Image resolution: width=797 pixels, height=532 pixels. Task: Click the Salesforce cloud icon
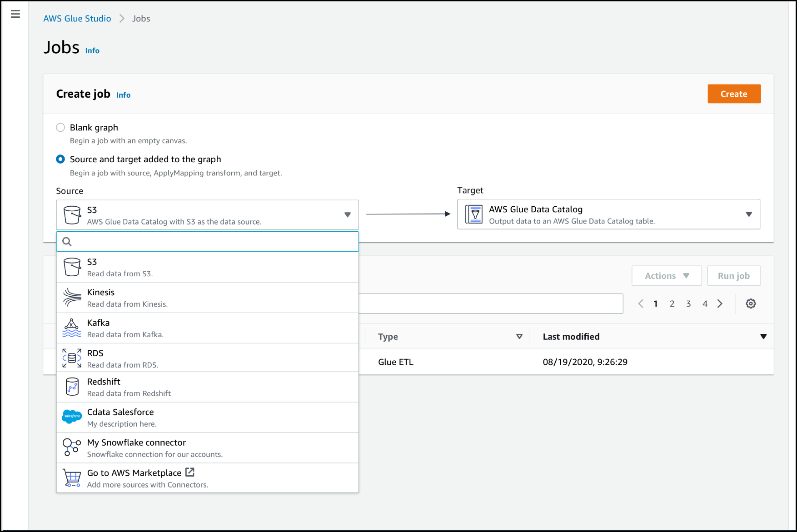(x=72, y=416)
